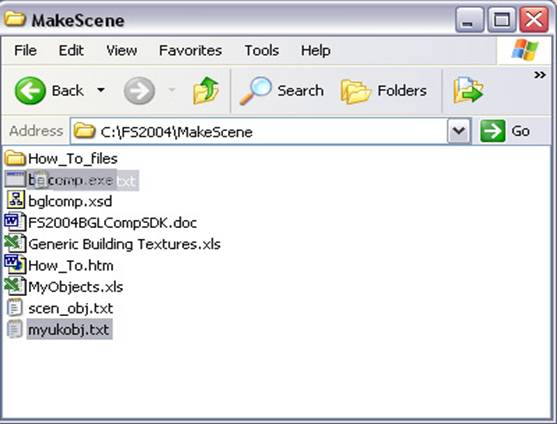Viewport: 557px width, 424px height.
Task: Close the MakeScene window
Action: (534, 20)
